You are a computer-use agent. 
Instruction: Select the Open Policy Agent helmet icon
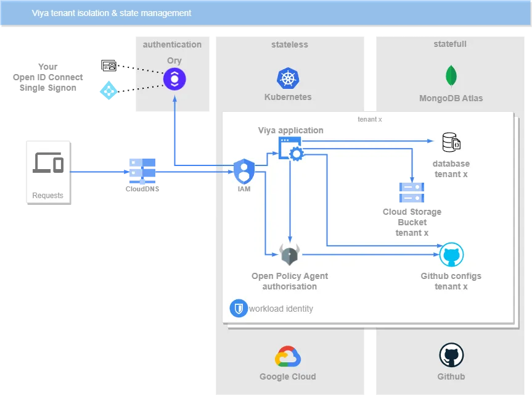pyautogui.click(x=290, y=254)
